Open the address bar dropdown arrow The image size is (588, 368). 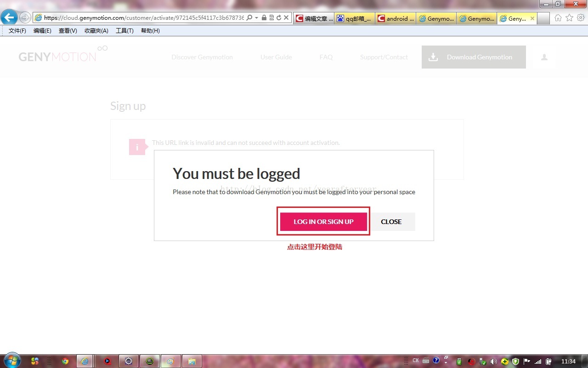click(256, 18)
